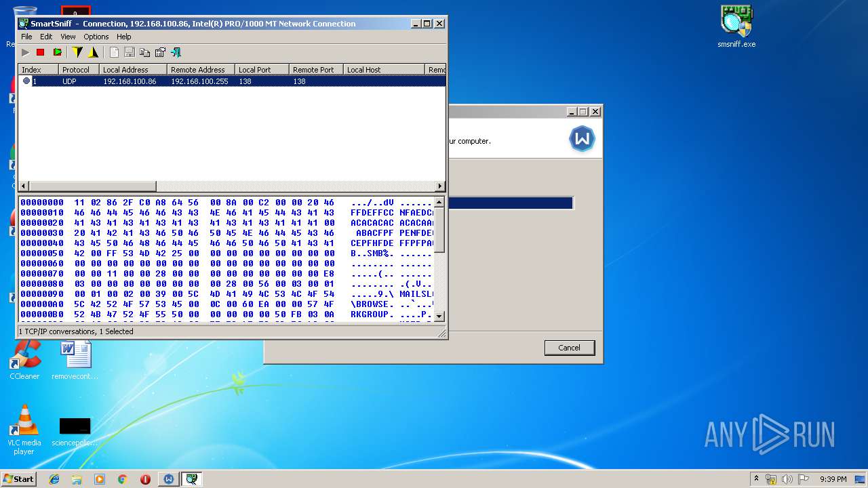This screenshot has width=868, height=488.
Task: Open the Help menu
Action: pos(123,37)
